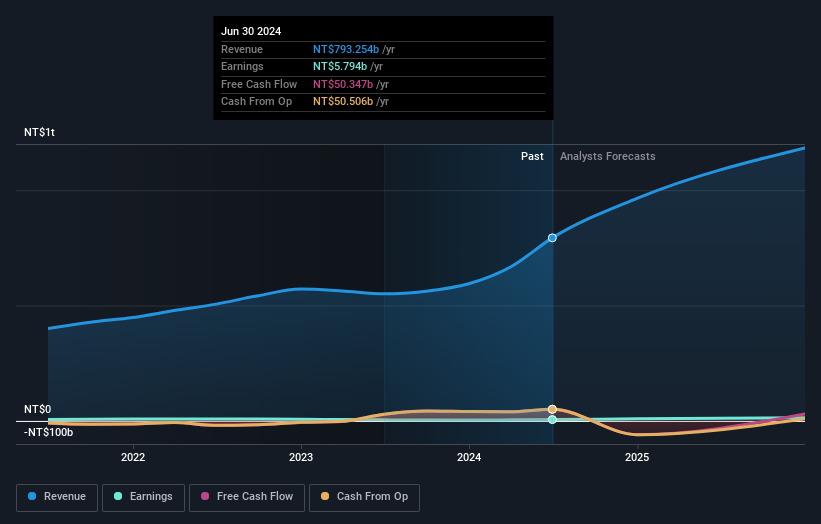Click the Earnings row label in tooltip
This screenshot has height=524, width=821.
(x=242, y=66)
